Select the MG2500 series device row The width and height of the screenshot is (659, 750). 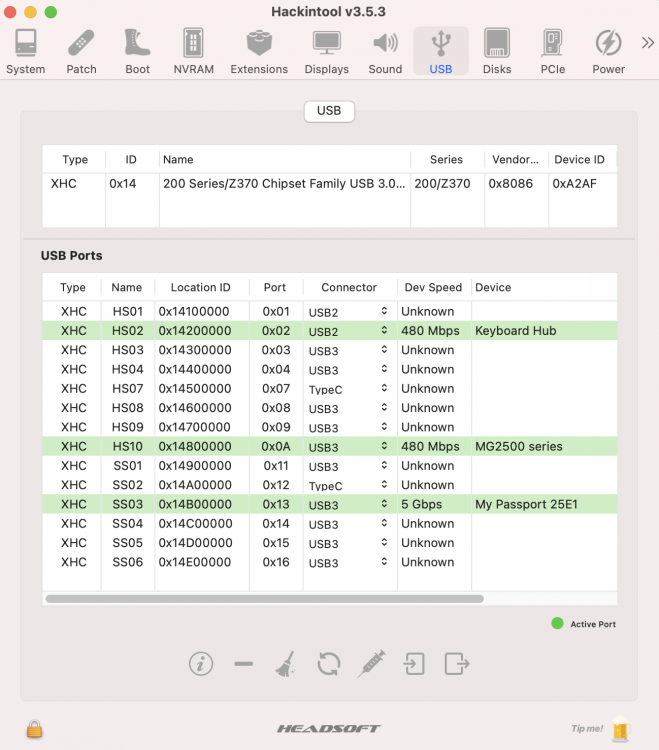pos(330,446)
